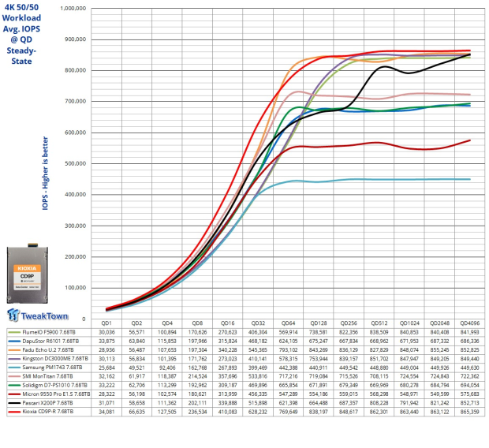489x448 pixels.
Task: Click the QD512 column header
Action: pyautogui.click(x=379, y=323)
